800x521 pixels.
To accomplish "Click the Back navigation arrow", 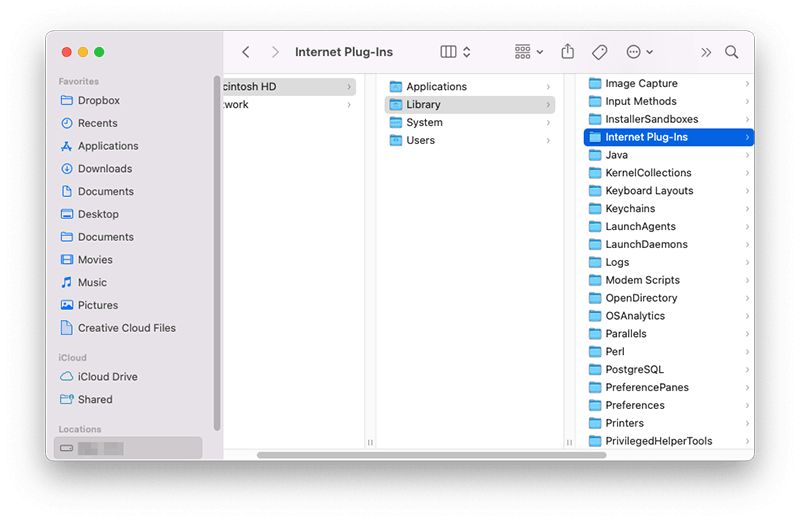I will coord(246,52).
